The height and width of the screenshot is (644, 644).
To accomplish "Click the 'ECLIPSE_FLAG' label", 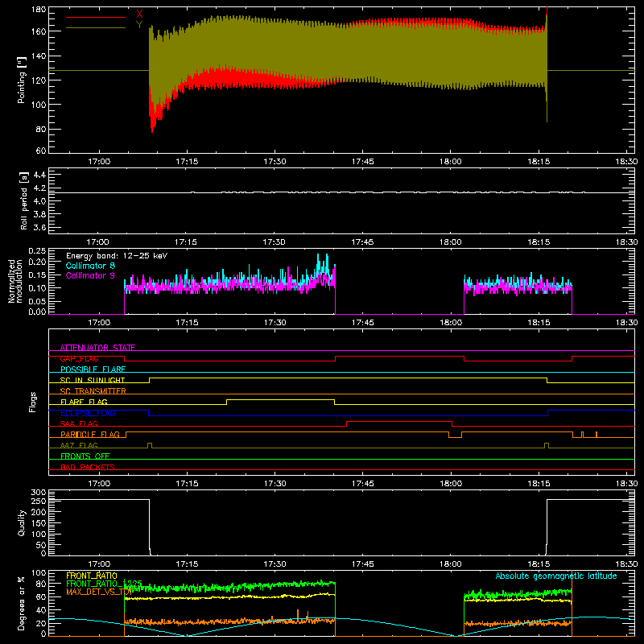I will [x=88, y=413].
